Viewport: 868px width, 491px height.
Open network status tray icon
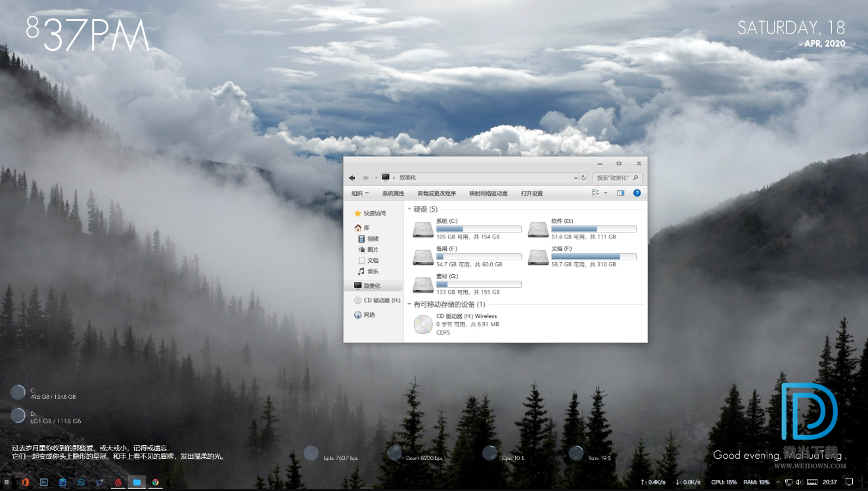(x=788, y=482)
